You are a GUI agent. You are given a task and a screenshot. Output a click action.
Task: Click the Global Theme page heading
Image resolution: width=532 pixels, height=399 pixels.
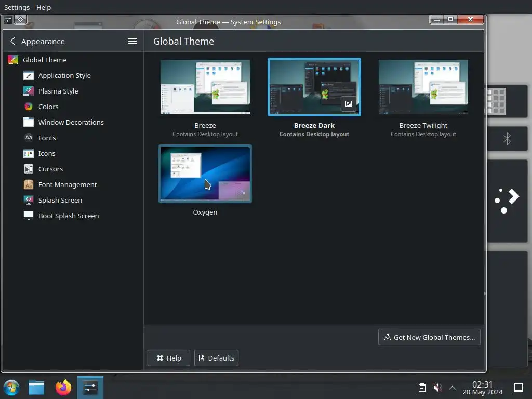[x=183, y=41]
